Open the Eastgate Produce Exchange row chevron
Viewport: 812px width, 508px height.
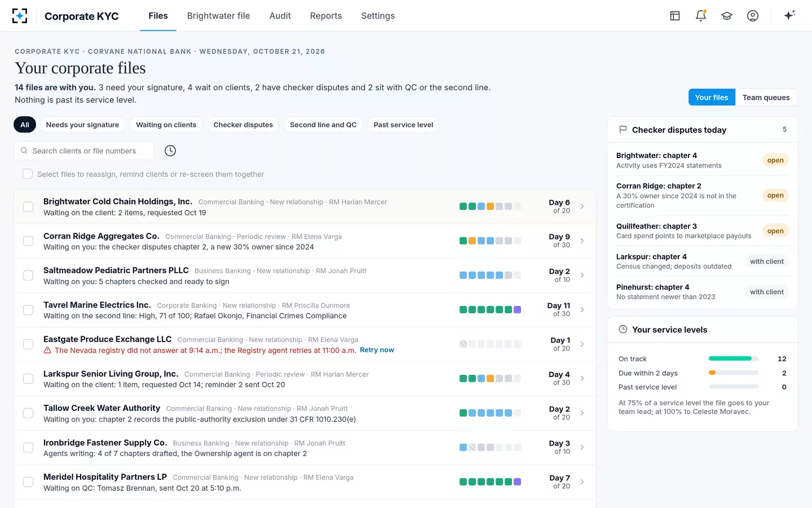(x=582, y=344)
